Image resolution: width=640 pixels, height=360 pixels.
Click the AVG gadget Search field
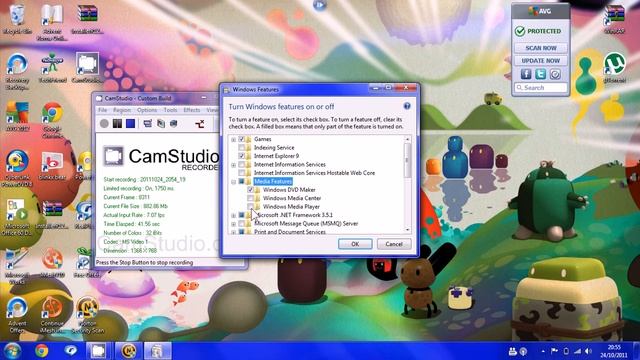[541, 87]
